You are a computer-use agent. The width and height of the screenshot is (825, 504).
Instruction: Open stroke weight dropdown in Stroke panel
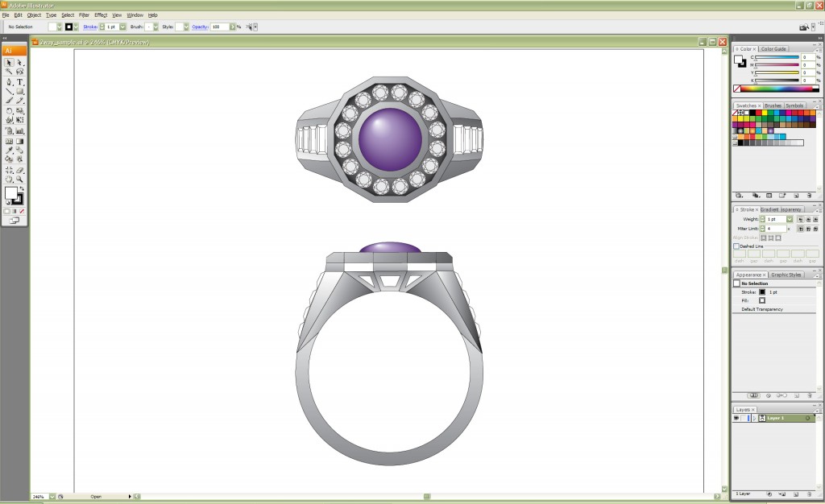790,219
